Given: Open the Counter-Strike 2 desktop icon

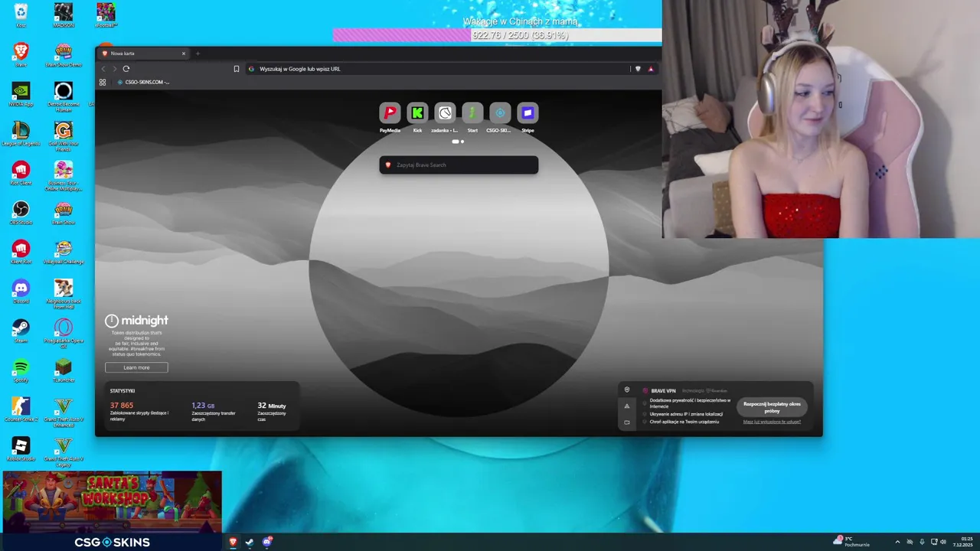Looking at the screenshot, I should point(21,409).
